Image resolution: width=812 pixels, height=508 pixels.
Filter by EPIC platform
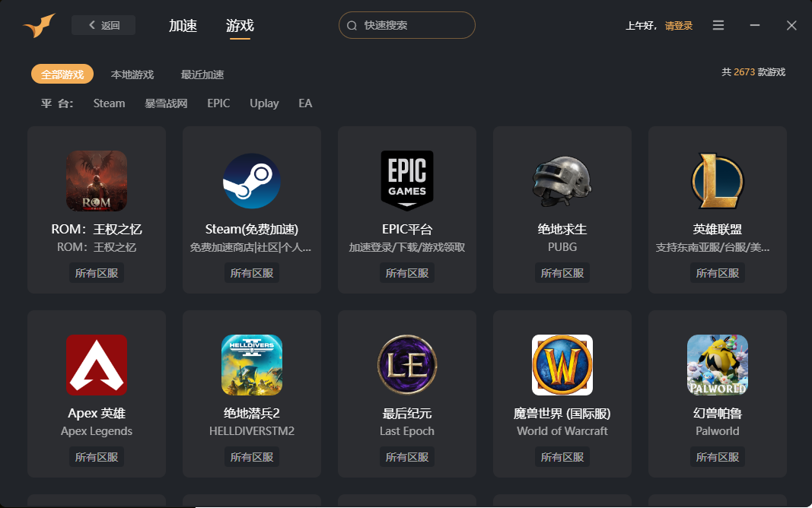click(218, 103)
